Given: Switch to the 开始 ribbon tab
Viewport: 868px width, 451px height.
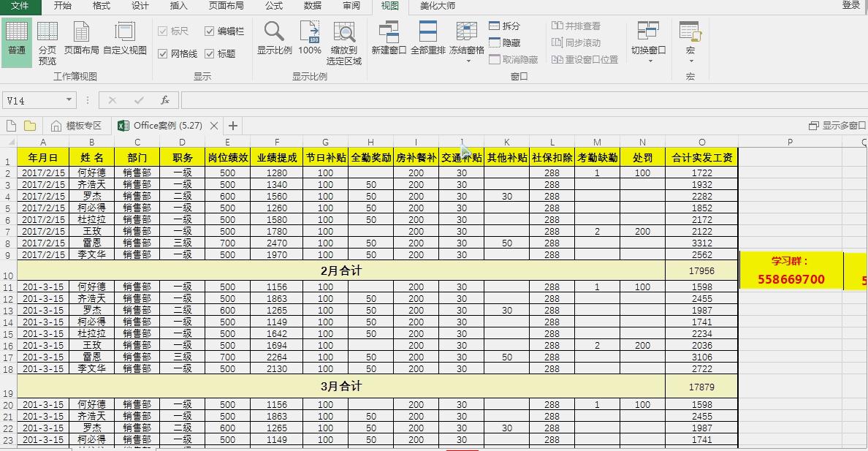Looking at the screenshot, I should coord(62,7).
